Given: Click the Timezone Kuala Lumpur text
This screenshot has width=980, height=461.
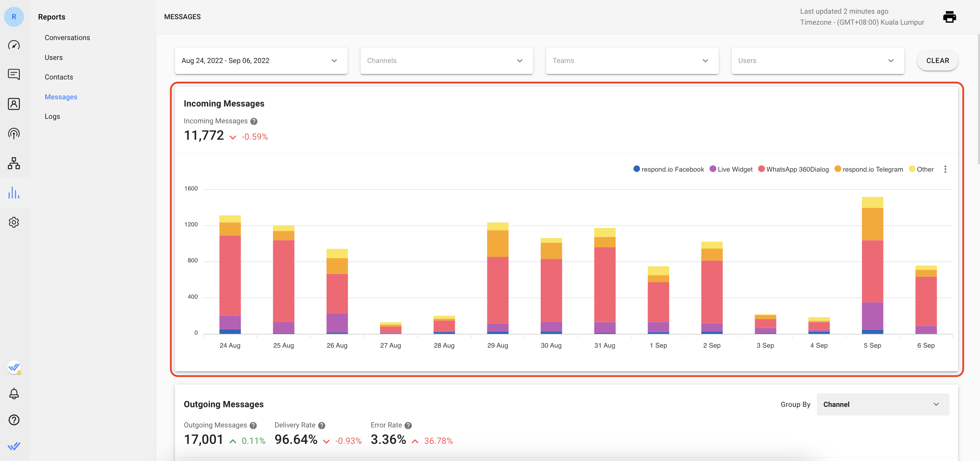Looking at the screenshot, I should 862,22.
